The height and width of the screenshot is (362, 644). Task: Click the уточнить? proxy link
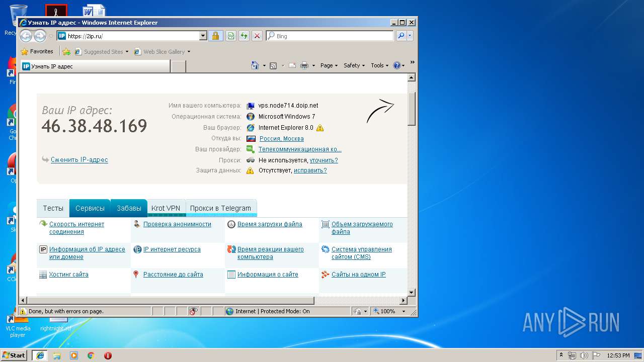click(x=324, y=160)
